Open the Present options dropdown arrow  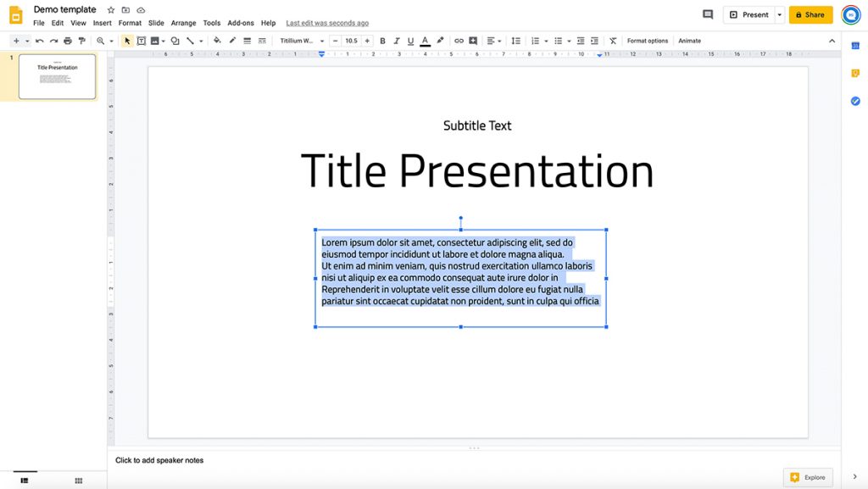pos(780,15)
